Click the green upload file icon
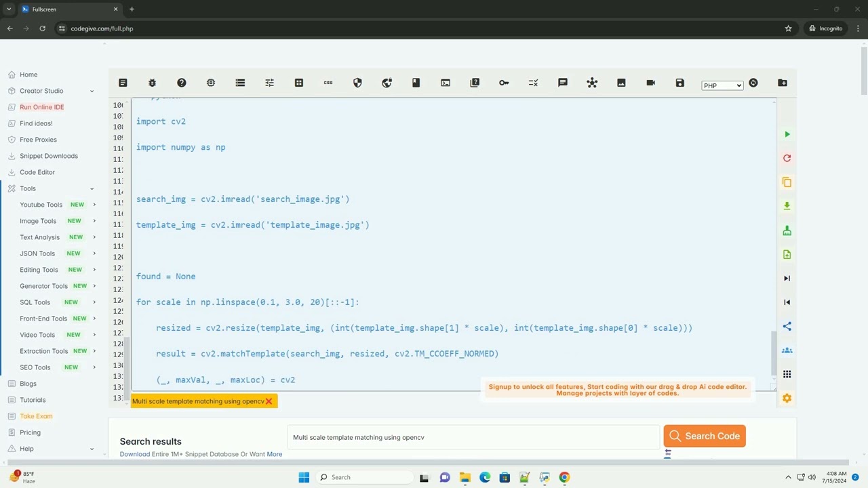The image size is (868, 488). (787, 254)
